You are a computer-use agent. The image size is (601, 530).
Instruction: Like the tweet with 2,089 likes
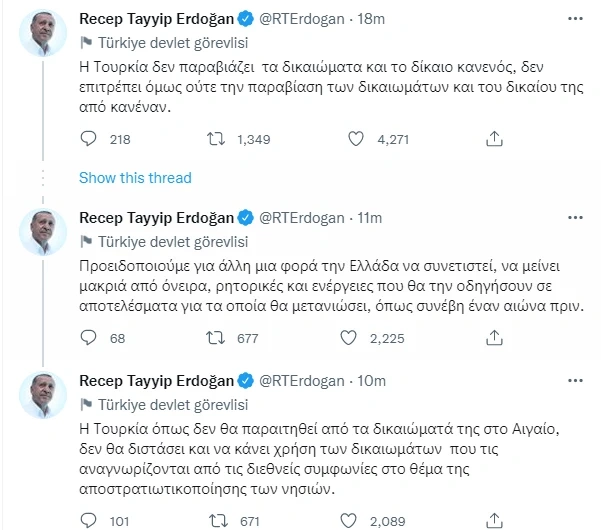pos(350,519)
